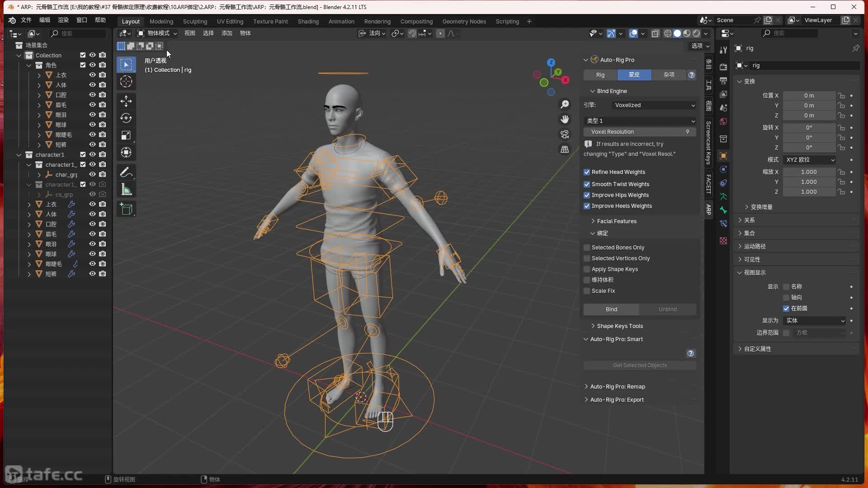Open the Voxelized engine dropdown

tap(654, 105)
